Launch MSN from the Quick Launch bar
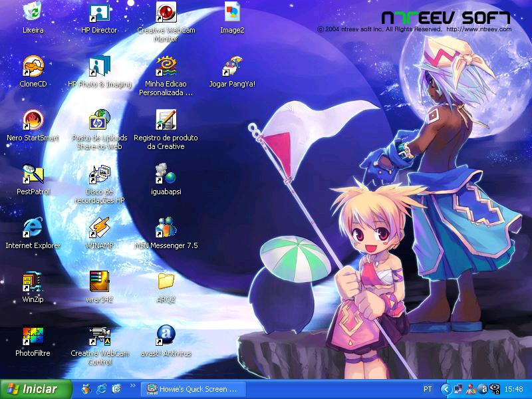The width and height of the screenshot is (532, 399). pos(86,389)
